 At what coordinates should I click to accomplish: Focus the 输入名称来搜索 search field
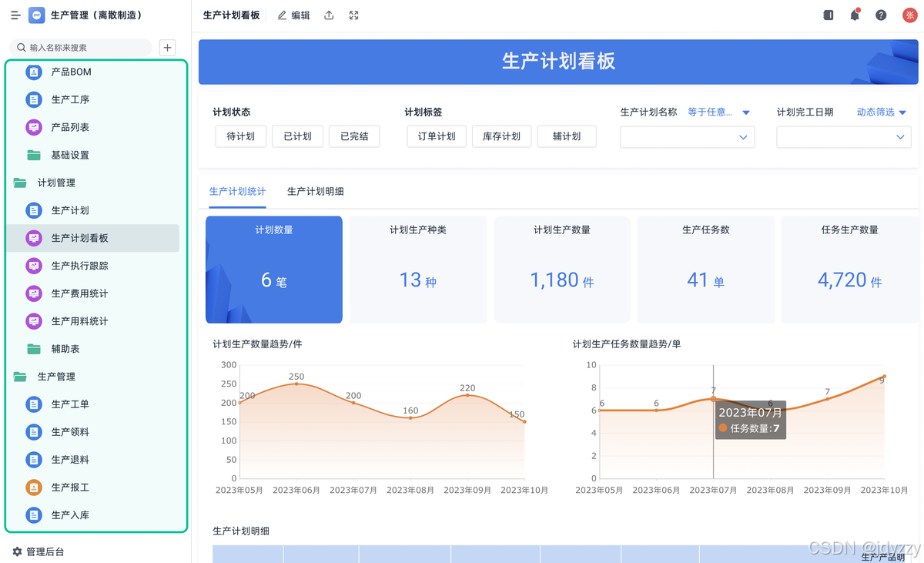[x=81, y=48]
